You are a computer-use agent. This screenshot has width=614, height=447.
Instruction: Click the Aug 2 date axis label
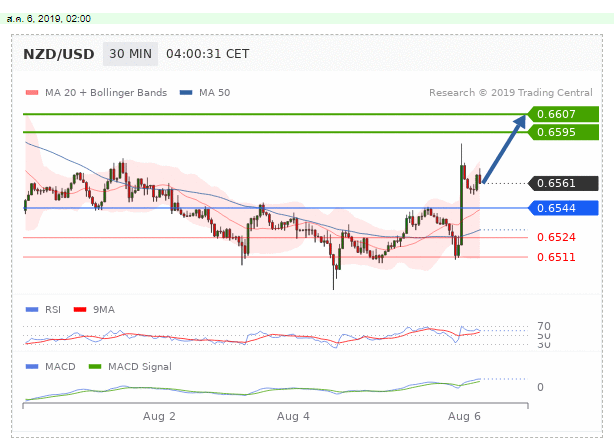(159, 416)
